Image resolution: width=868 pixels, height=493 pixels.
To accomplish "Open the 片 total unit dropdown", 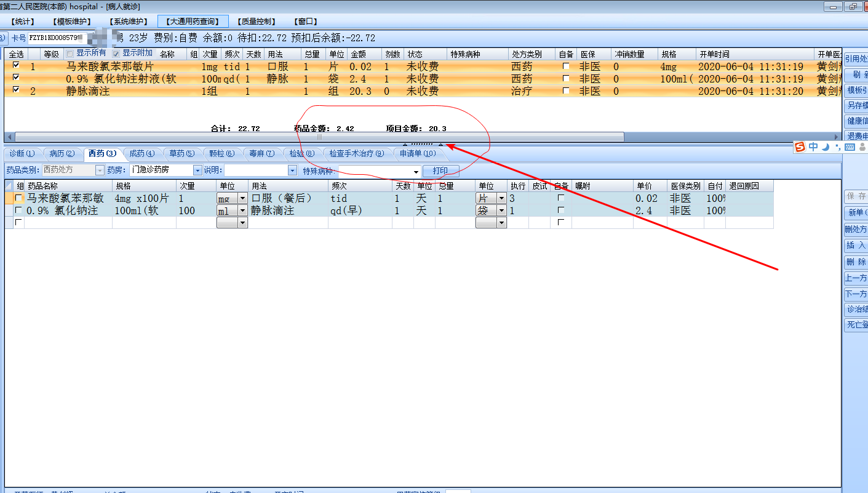I will point(501,198).
